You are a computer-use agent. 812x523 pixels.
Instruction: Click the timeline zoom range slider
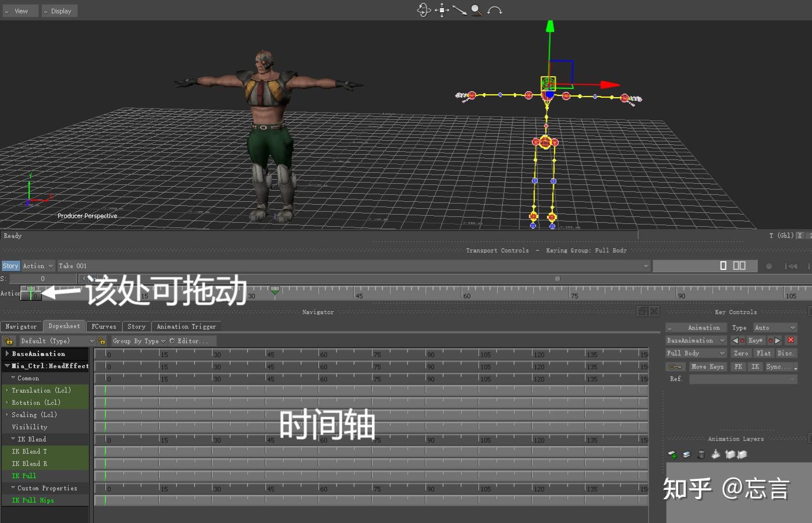pos(557,279)
